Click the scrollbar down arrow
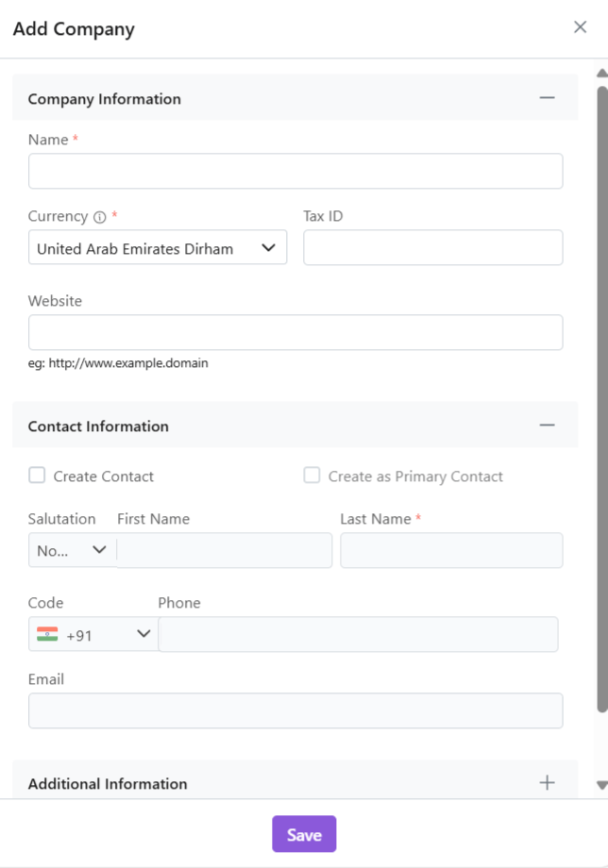This screenshot has height=868, width=608. point(601,785)
